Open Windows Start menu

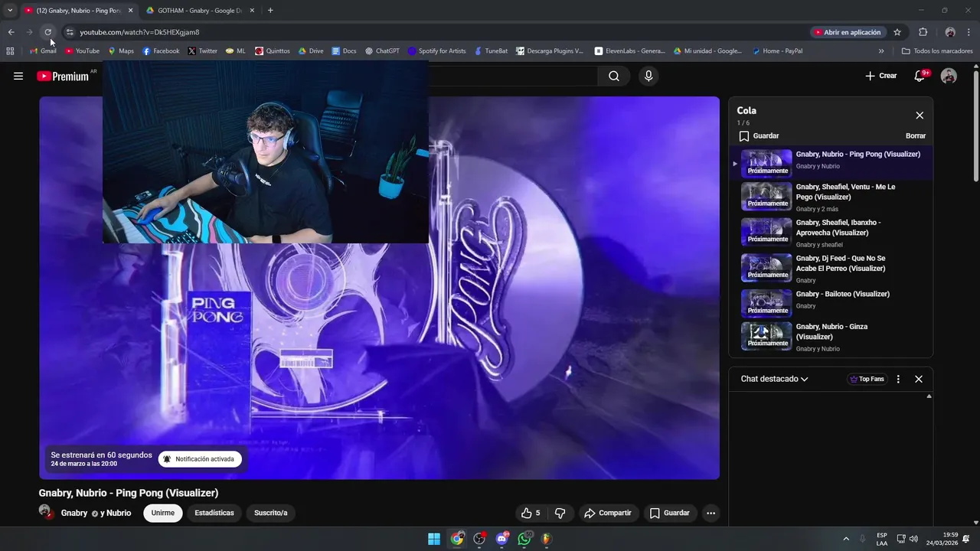pyautogui.click(x=434, y=539)
